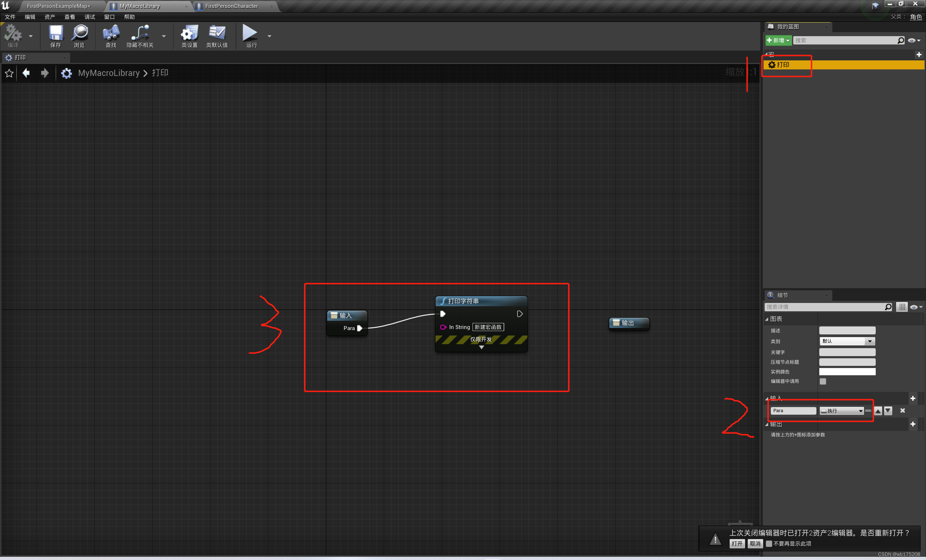Remove the Para parameter
The image size is (926, 560).
[x=902, y=411]
